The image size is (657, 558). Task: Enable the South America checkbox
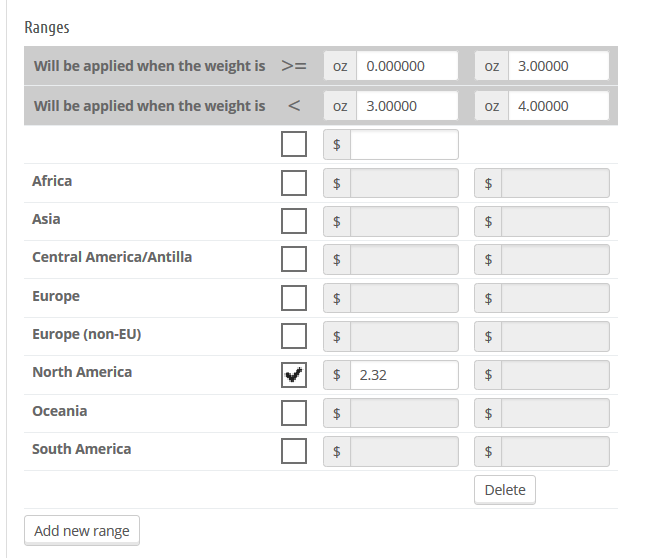click(x=294, y=451)
